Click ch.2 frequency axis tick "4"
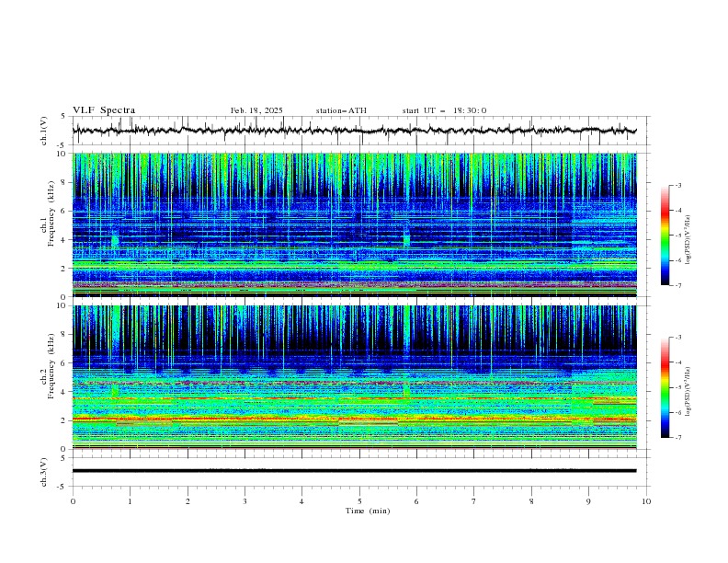Image resolution: width=728 pixels, height=563 pixels. [65, 392]
